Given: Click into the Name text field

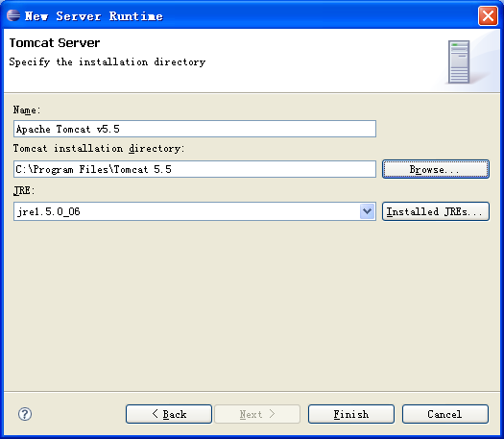Looking at the screenshot, I should pos(195,129).
